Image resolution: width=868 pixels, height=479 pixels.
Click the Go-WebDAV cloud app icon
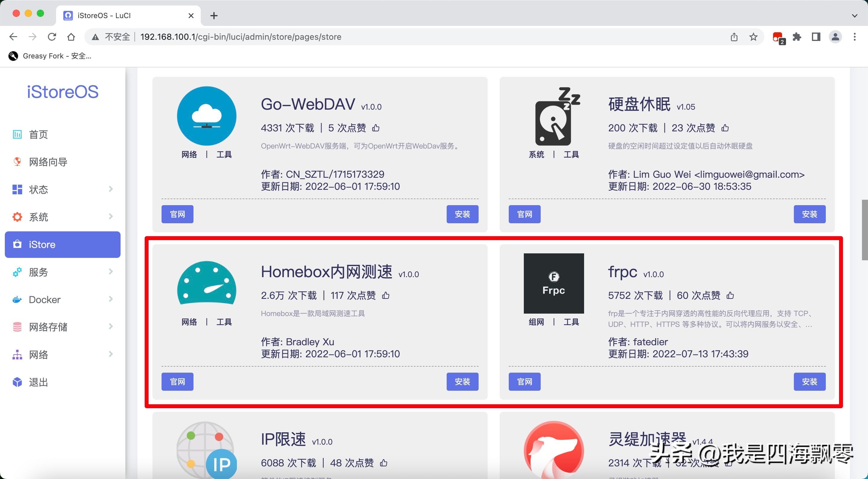[x=206, y=116]
